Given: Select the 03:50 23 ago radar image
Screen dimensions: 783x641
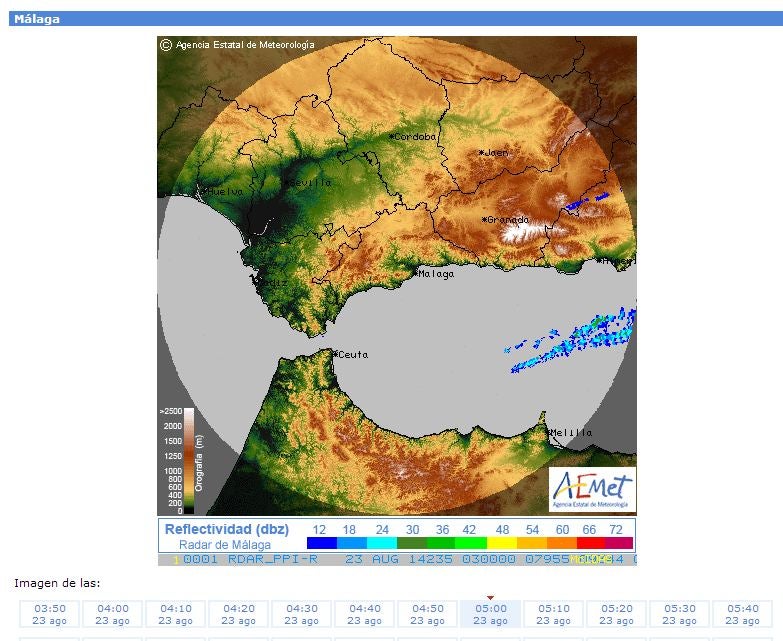Looking at the screenshot, I should click(x=50, y=614).
